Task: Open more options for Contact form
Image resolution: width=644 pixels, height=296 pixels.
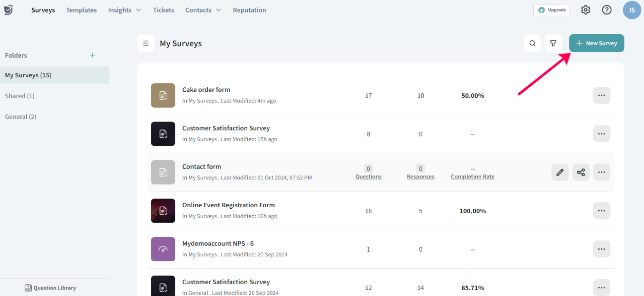Action: tap(602, 172)
